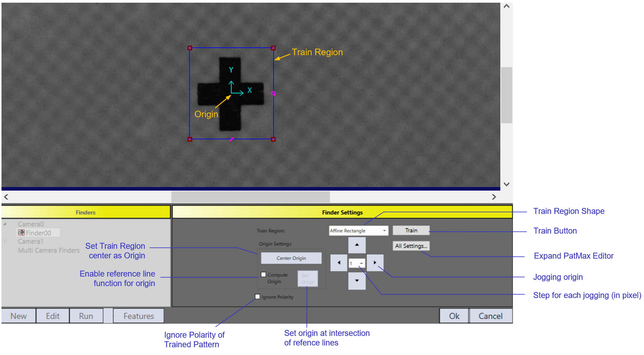Open the Affine Rectangle train region dropdown
Image resolution: width=644 pixels, height=355 pixels.
384,231
